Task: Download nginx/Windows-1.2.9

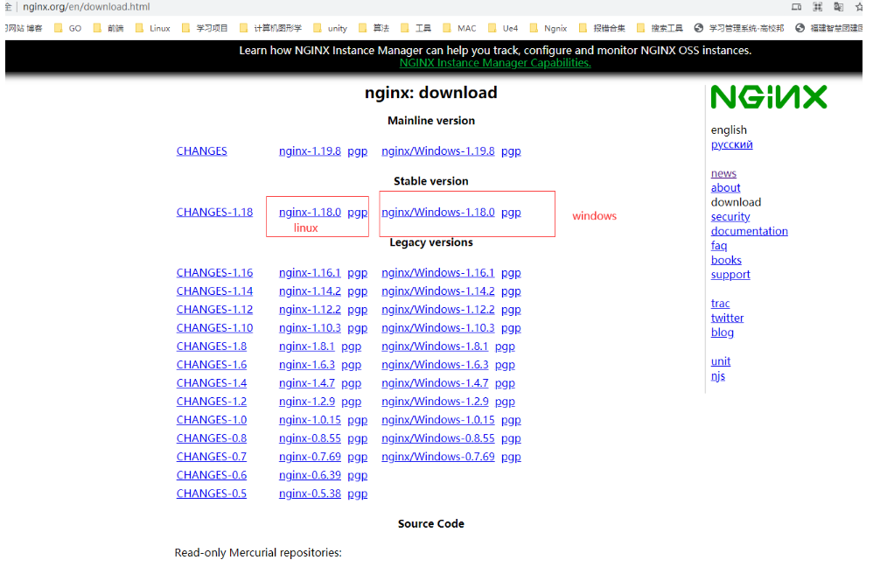Action: coord(435,402)
